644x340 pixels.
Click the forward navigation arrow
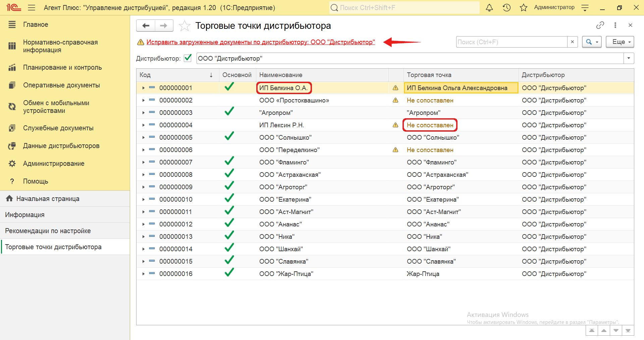(164, 25)
